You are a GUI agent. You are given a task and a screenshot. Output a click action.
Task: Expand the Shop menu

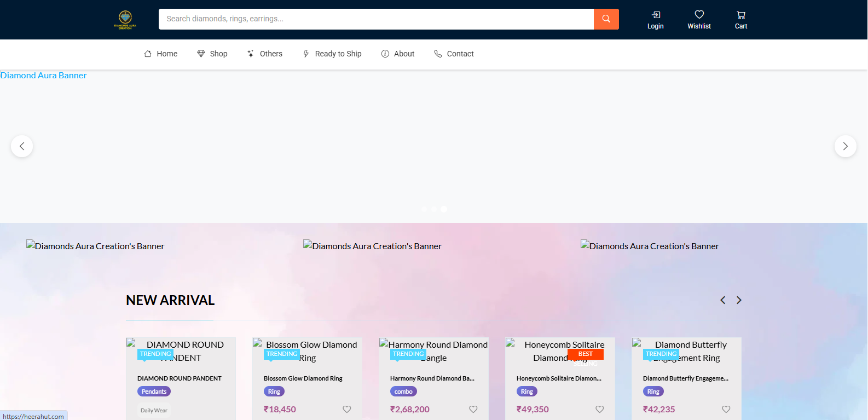(x=212, y=54)
